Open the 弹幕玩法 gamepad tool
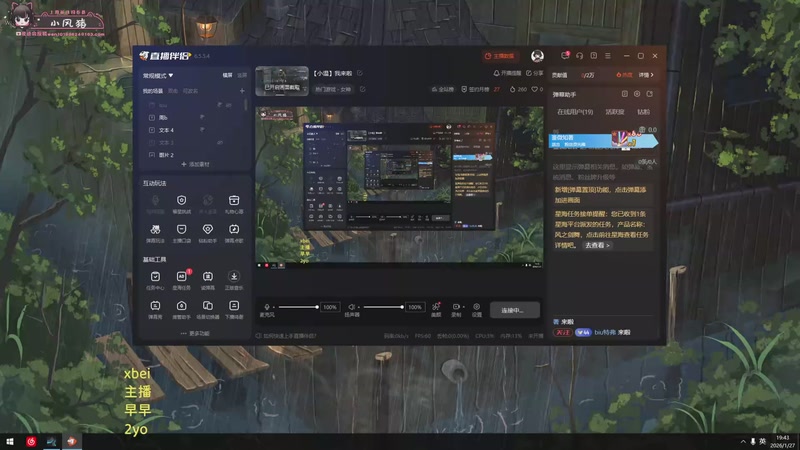 pyautogui.click(x=155, y=230)
